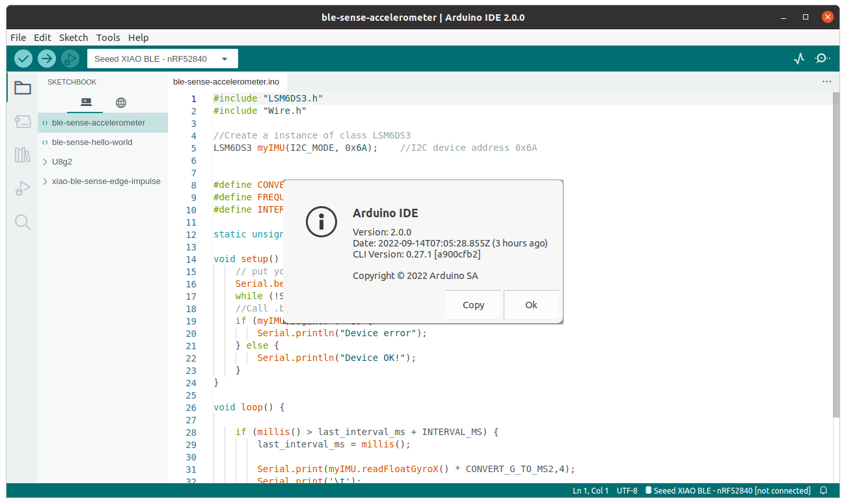Toggle the remote sketchbook globe view
846x504 pixels.
[120, 102]
